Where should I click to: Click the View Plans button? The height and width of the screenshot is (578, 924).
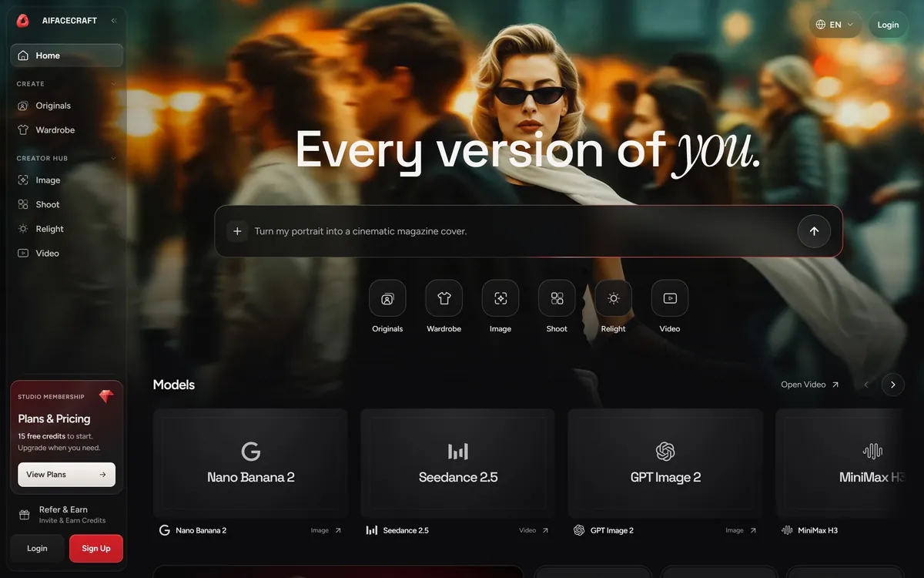[x=67, y=475]
